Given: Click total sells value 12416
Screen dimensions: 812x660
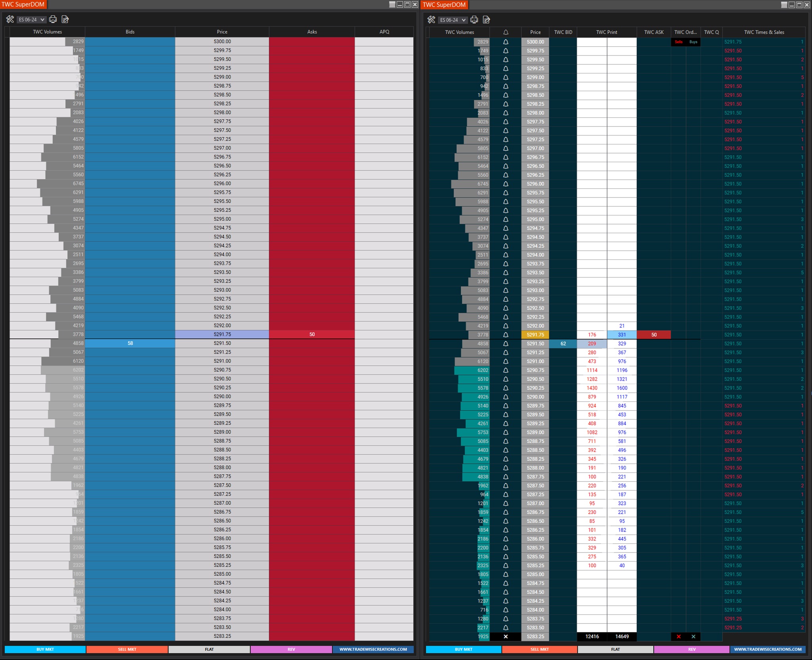Looking at the screenshot, I should click(592, 636).
